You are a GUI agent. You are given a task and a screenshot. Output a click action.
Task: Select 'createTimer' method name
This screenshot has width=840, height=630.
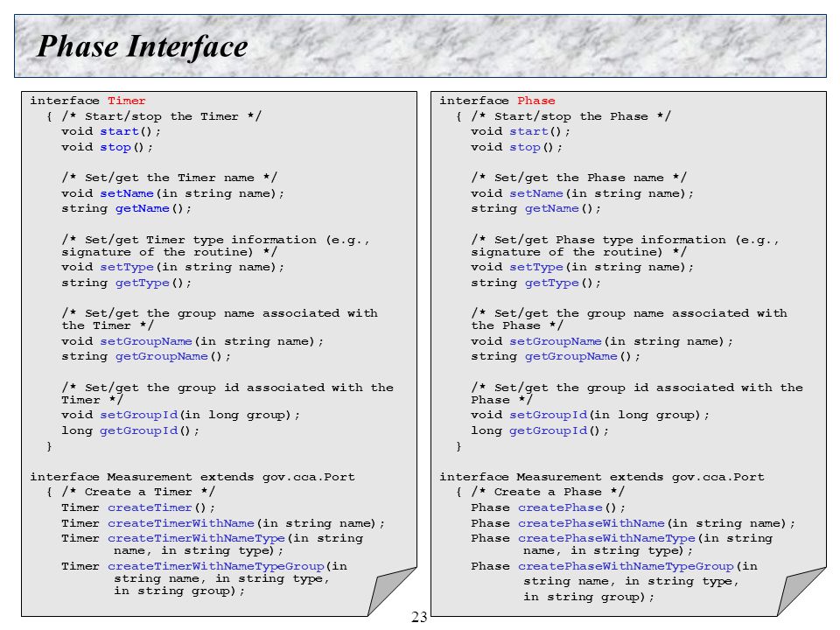point(150,507)
